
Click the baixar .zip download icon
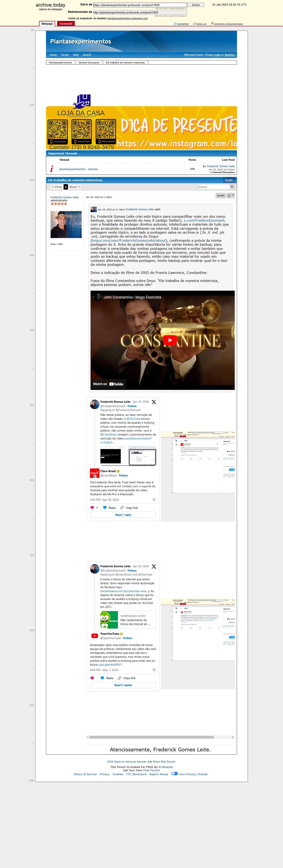[x=195, y=24]
